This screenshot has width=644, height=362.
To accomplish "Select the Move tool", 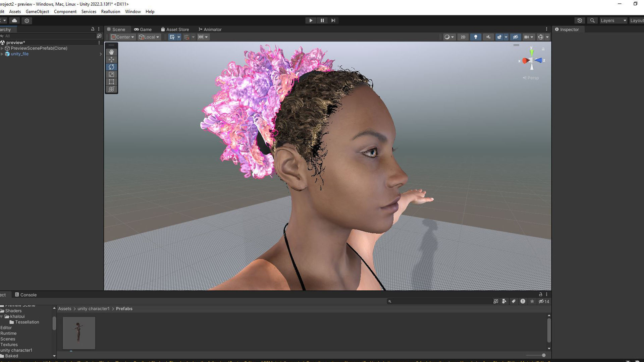I will [111, 59].
